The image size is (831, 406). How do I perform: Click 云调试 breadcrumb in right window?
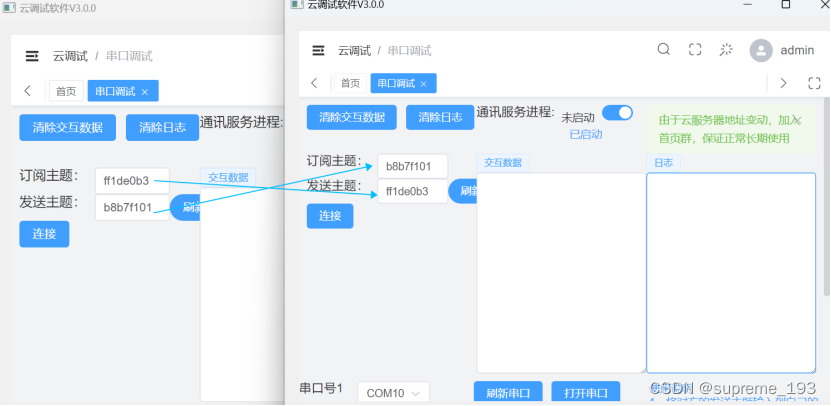click(355, 51)
